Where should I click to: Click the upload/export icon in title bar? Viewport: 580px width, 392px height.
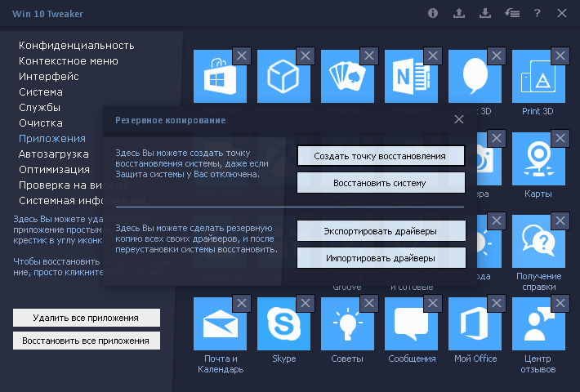(x=459, y=13)
